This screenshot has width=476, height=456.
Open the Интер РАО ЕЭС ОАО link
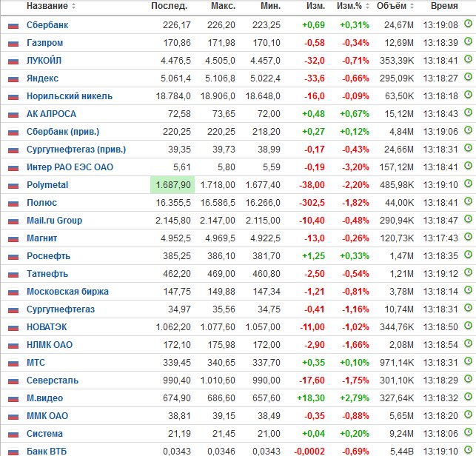click(70, 167)
